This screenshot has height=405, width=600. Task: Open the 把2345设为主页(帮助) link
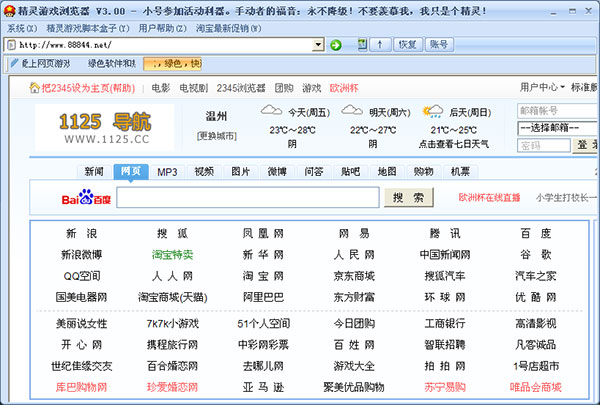point(88,88)
